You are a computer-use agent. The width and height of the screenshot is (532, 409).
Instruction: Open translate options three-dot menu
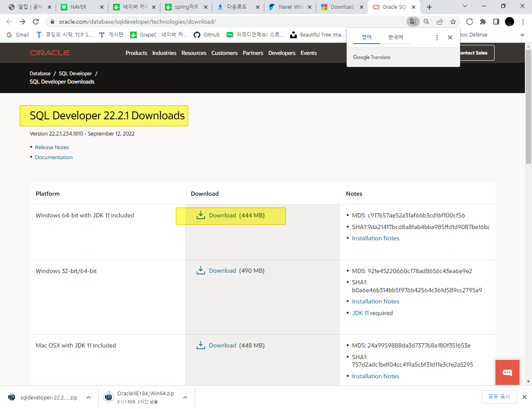click(437, 37)
